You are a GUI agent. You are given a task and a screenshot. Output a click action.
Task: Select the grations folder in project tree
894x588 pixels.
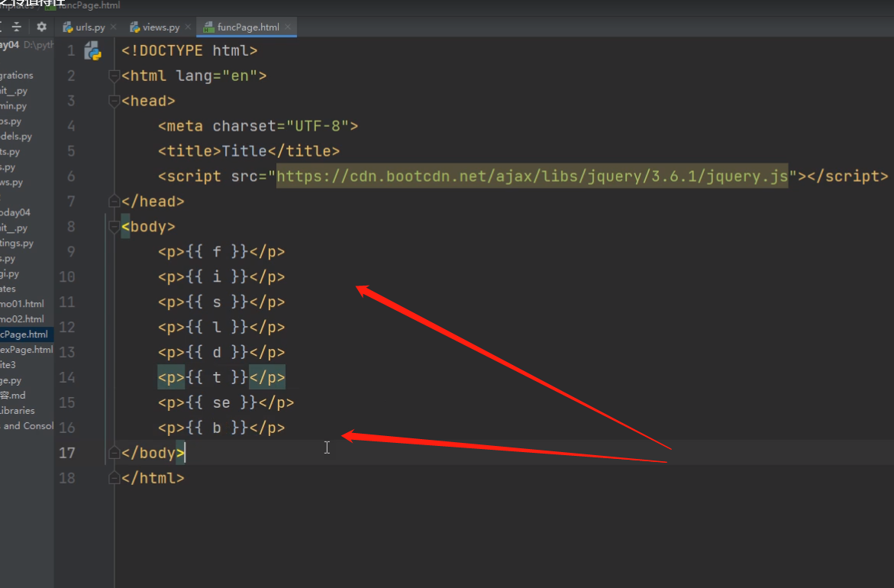(x=17, y=76)
